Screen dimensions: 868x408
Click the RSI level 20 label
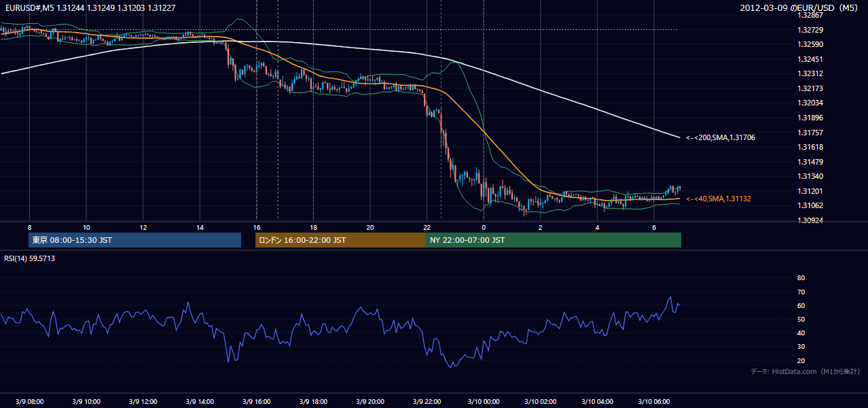801,360
